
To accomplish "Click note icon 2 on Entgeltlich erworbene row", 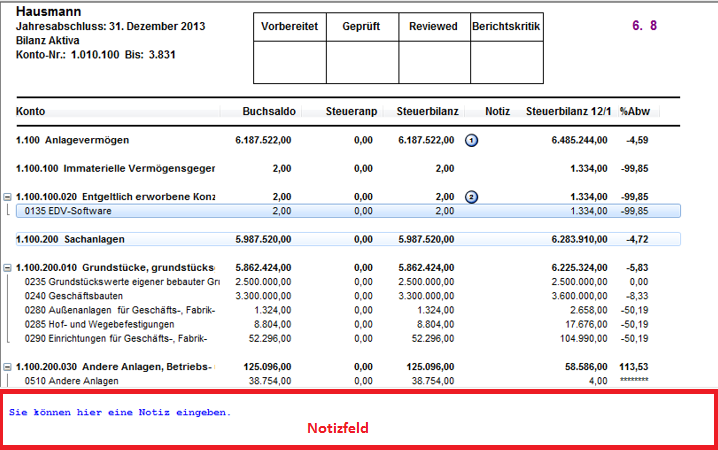I will [472, 197].
